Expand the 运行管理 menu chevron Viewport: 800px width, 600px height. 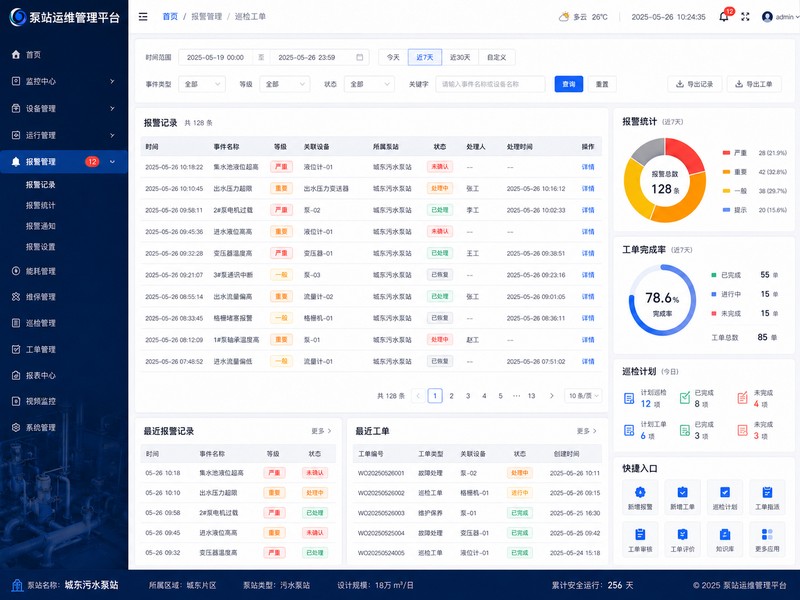coord(112,135)
